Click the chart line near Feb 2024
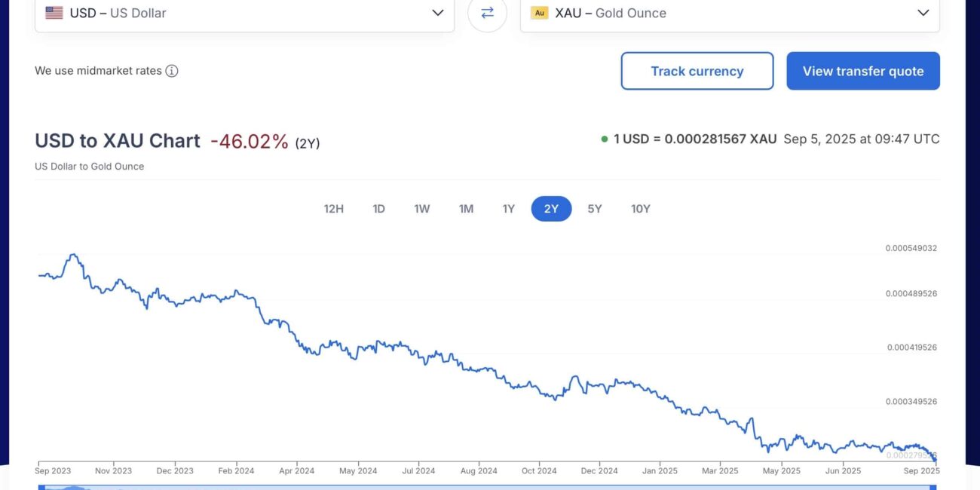980x490 pixels. (237, 292)
